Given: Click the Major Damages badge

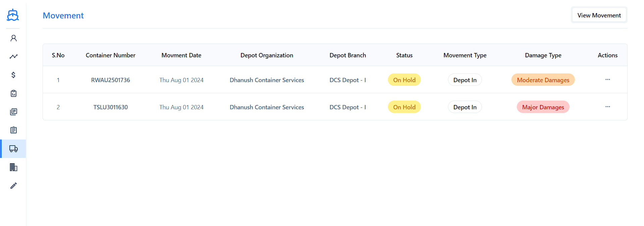Looking at the screenshot, I should pos(543,107).
